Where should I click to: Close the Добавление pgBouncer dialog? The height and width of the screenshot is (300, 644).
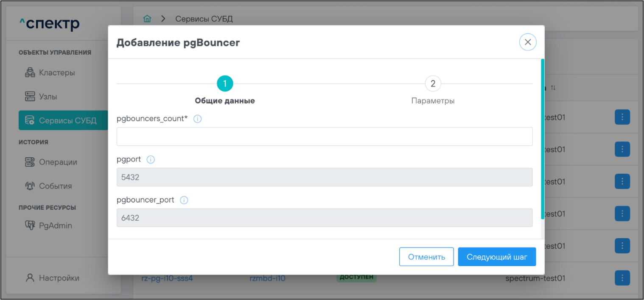tap(528, 42)
